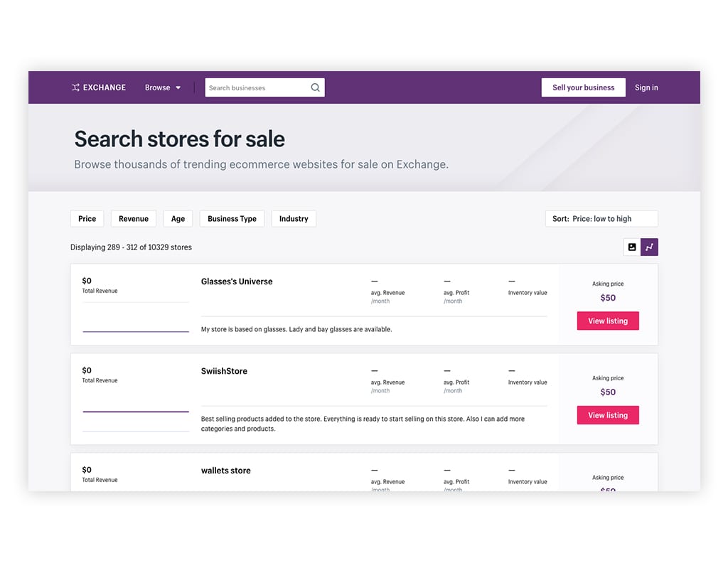Image resolution: width=728 pixels, height=563 pixels.
Task: Open the Business Type filter
Action: [232, 218]
